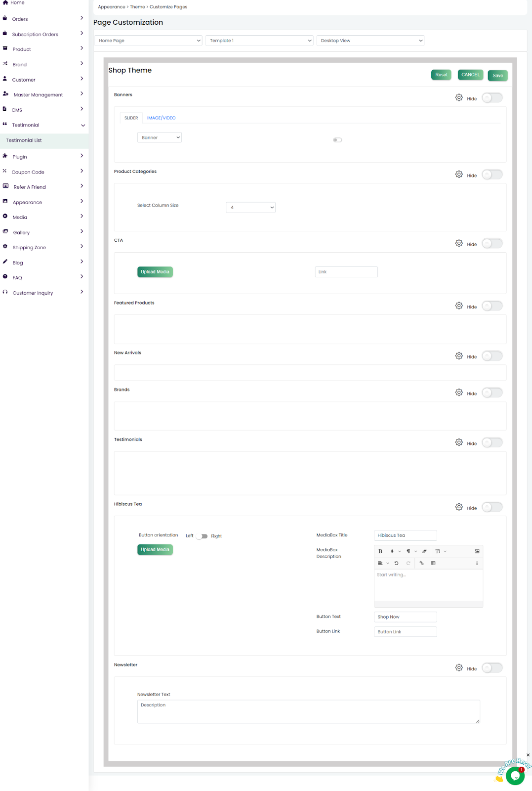
Task: Apply bold formatting in MediaBox Description editor
Action: (380, 551)
